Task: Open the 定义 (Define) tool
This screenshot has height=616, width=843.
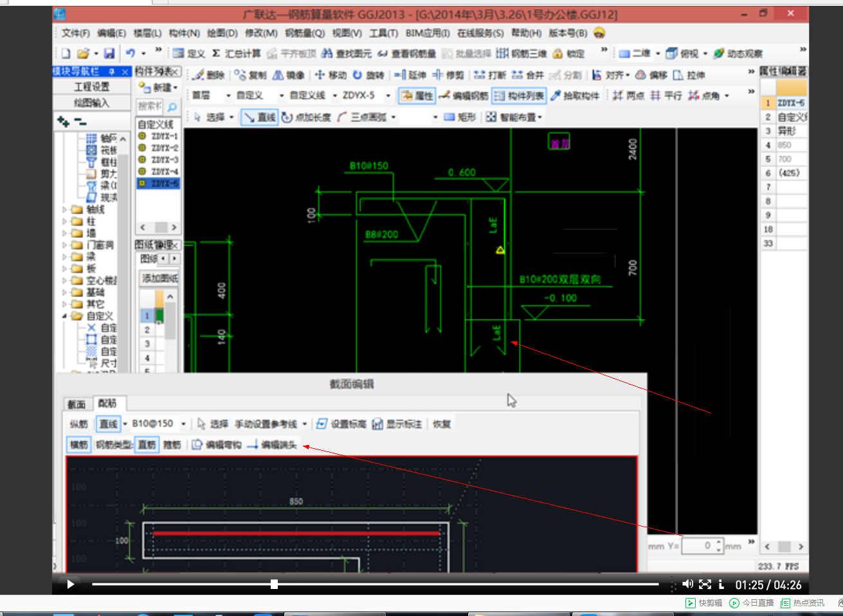Action: click(188, 53)
